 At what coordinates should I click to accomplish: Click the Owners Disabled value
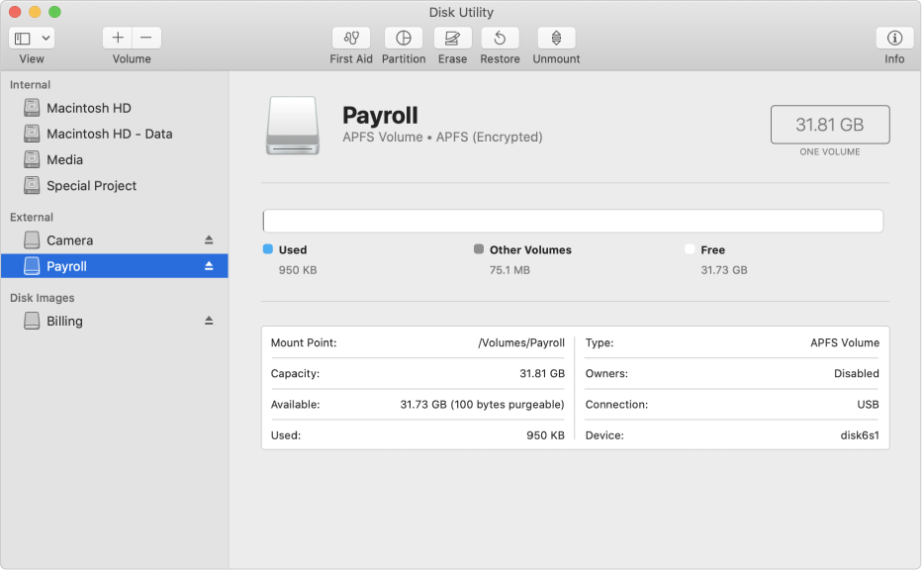(x=856, y=374)
